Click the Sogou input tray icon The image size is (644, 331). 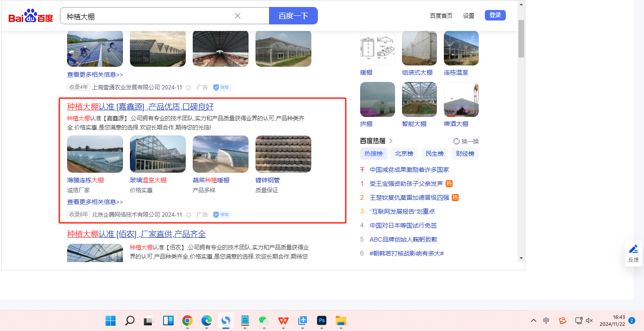point(562,321)
